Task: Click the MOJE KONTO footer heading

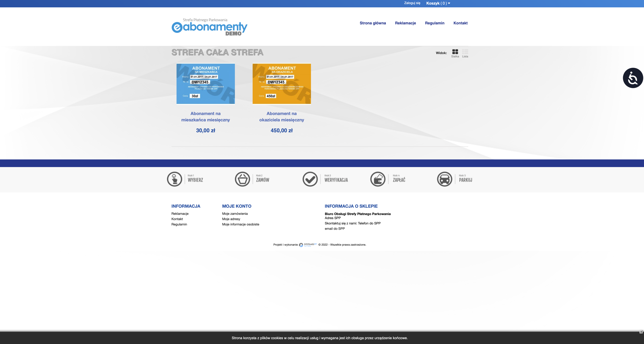Action: point(237,206)
